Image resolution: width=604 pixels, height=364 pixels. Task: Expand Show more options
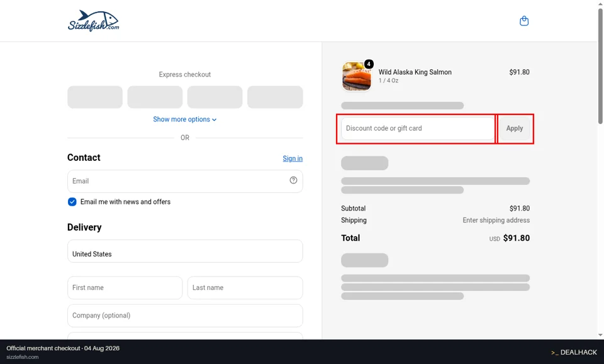point(185,119)
